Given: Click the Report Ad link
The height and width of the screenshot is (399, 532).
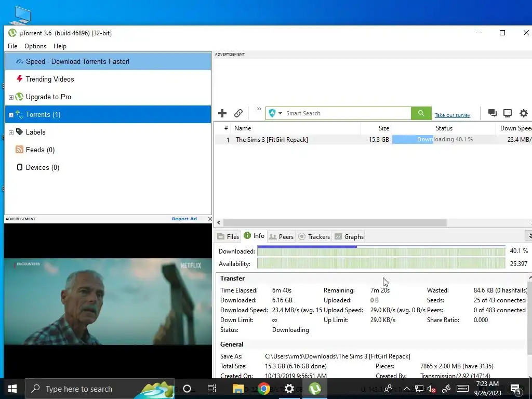Looking at the screenshot, I should 184,219.
